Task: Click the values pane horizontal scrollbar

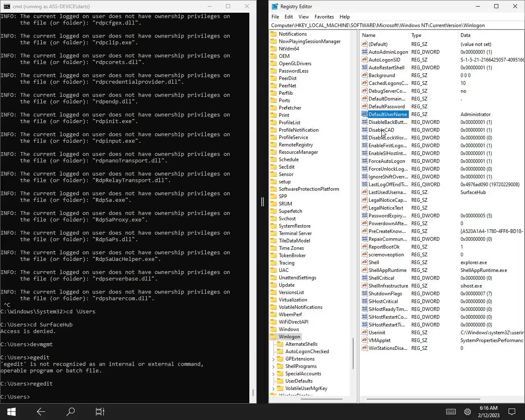Action: pos(423,399)
